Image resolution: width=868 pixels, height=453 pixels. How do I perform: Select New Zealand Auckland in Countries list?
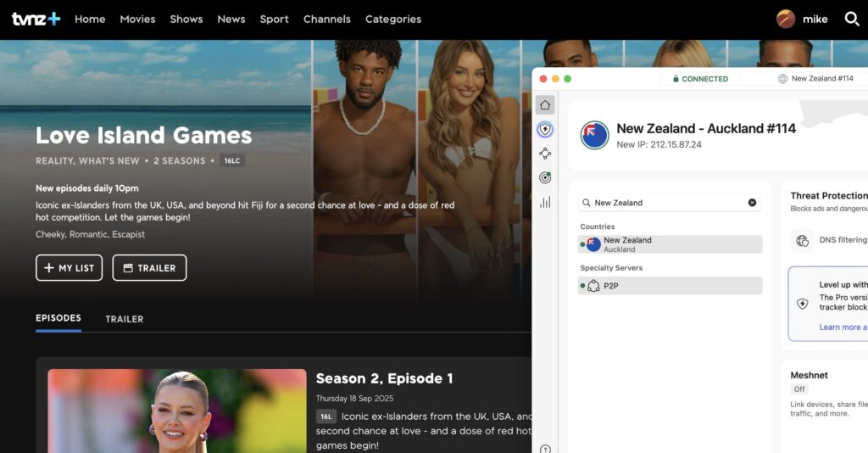click(x=670, y=244)
